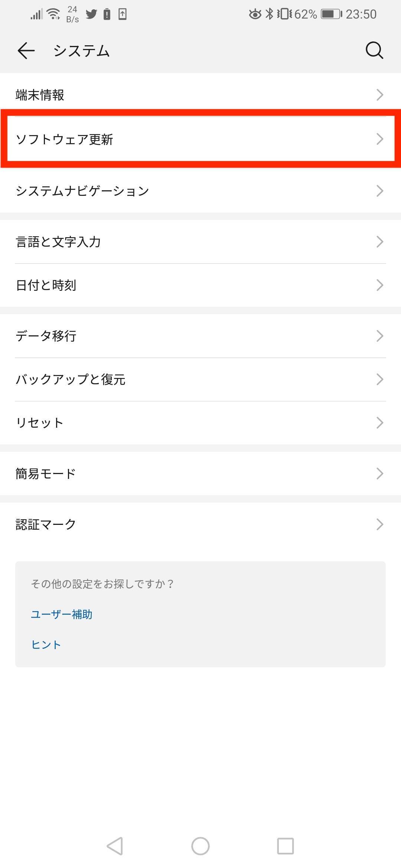Open the search magnifier icon

pos(374,50)
